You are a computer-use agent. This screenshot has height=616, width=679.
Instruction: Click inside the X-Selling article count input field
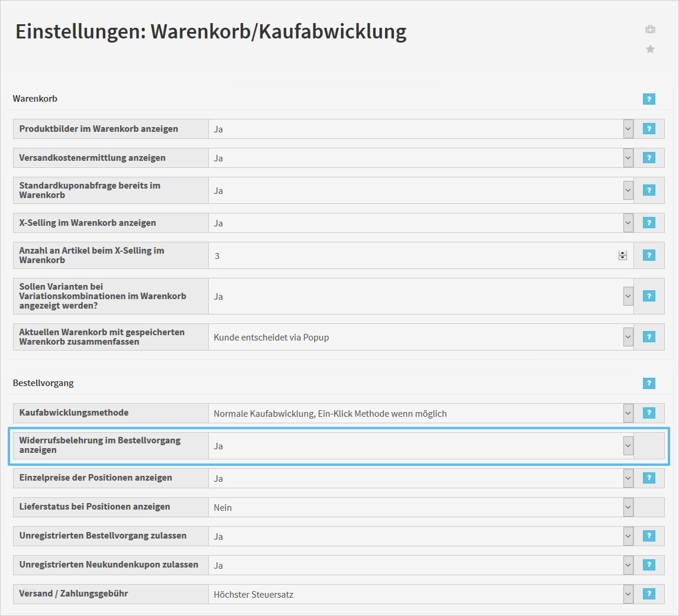click(355, 255)
